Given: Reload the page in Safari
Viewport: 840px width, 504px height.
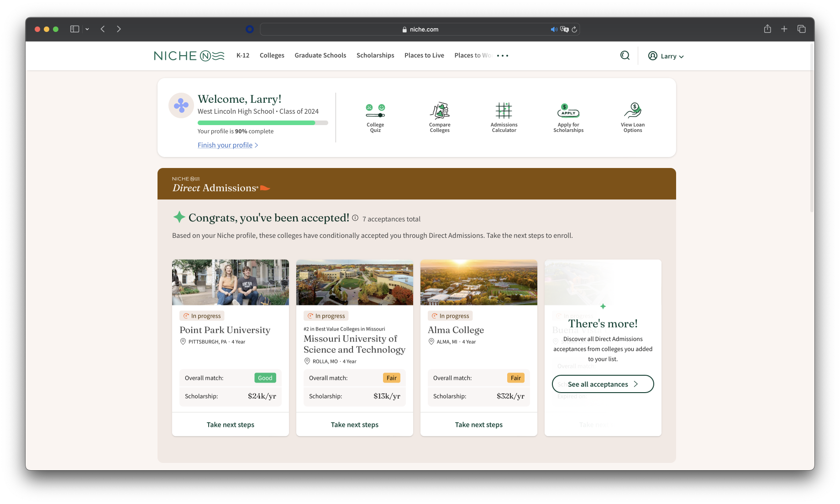Looking at the screenshot, I should click(x=574, y=29).
